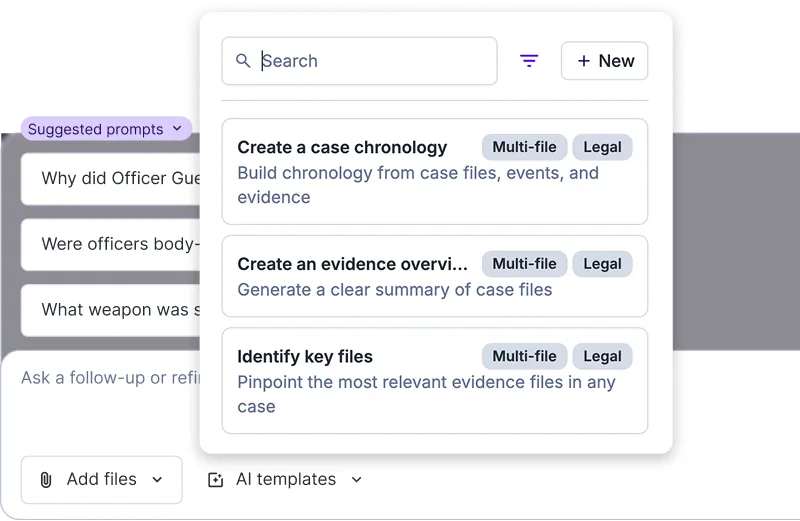Select Identify key files template

[435, 381]
